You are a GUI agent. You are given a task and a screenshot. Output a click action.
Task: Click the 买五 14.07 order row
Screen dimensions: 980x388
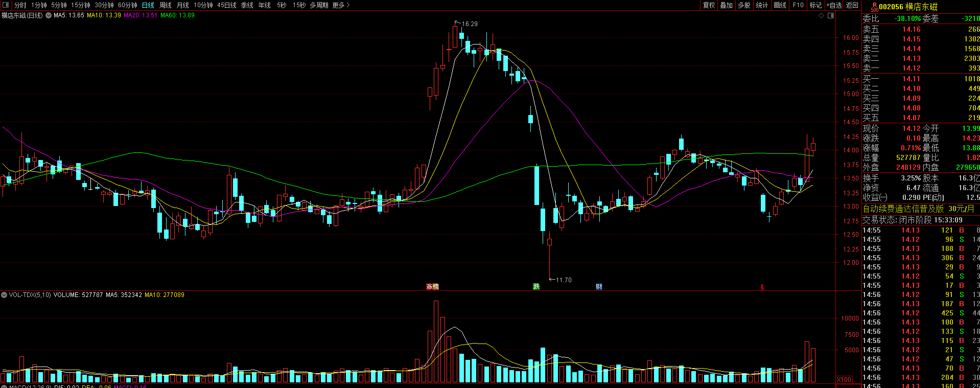click(x=921, y=118)
